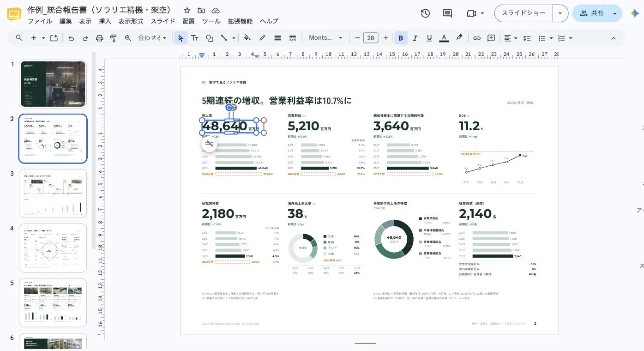Viewport: 644px width, 351px height.
Task: Click the redo arrow
Action: coord(85,38)
